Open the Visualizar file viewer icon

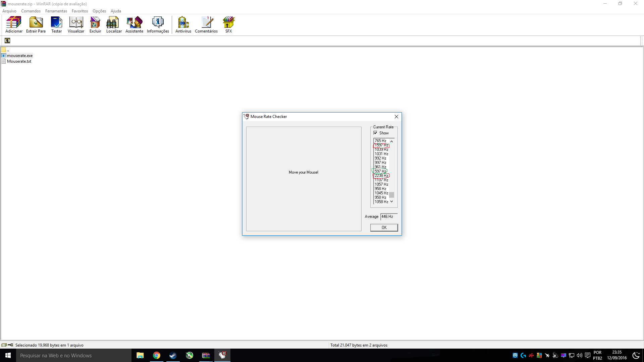pyautogui.click(x=76, y=25)
